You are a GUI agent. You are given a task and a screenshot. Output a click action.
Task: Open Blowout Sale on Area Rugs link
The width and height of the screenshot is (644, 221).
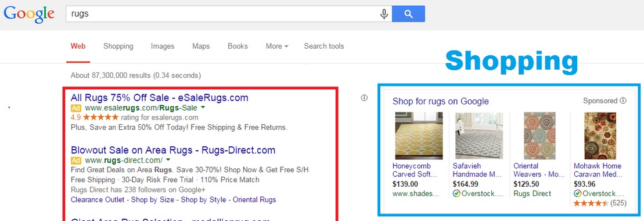point(173,150)
